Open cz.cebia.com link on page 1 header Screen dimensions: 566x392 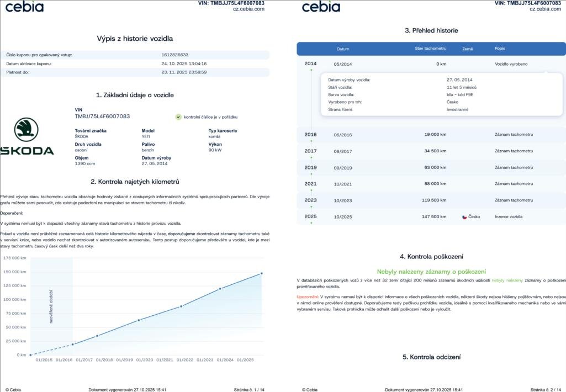click(x=248, y=9)
